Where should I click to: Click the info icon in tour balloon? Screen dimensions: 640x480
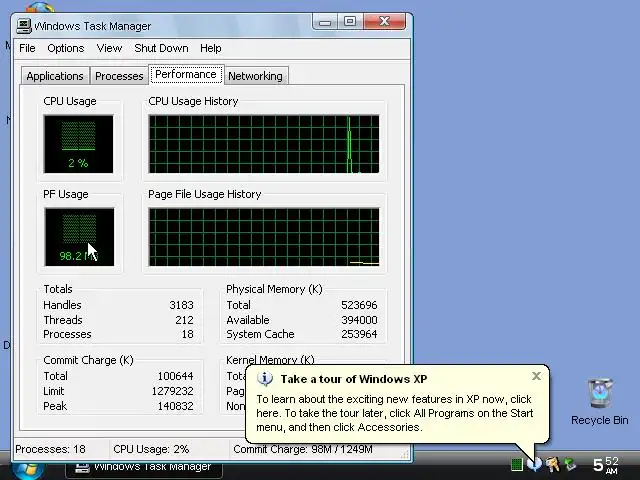click(265, 379)
